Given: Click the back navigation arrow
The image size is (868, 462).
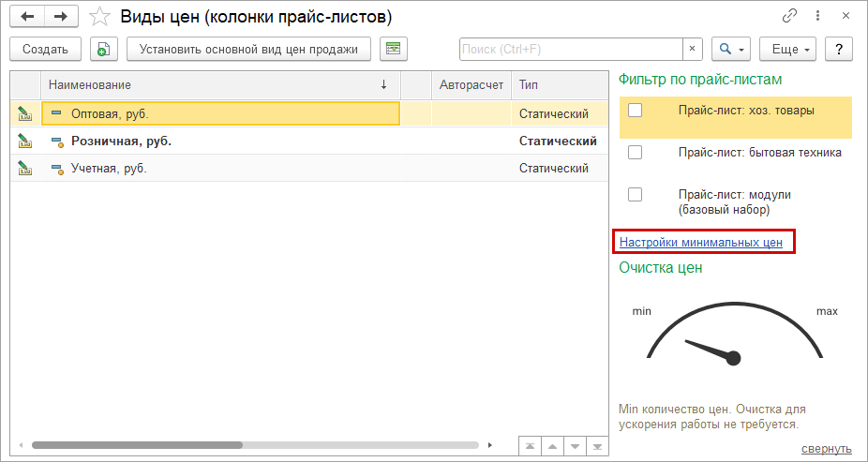Looking at the screenshot, I should 27,17.
